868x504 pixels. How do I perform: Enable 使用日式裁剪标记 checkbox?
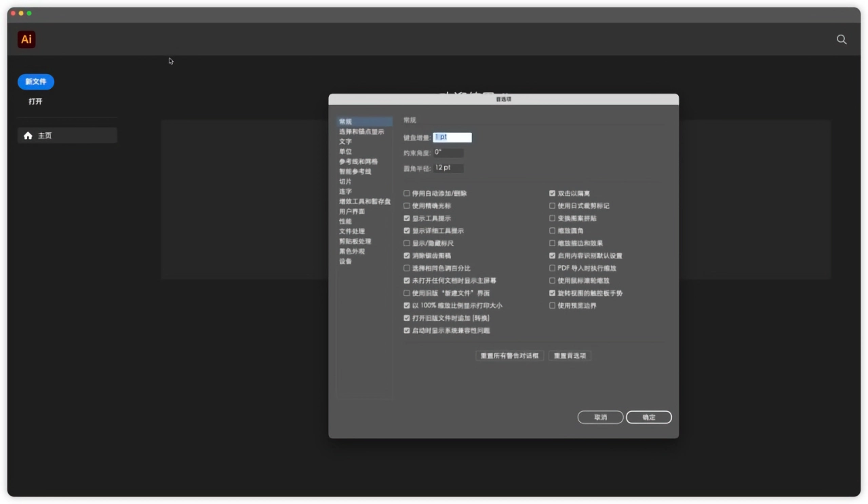pyautogui.click(x=552, y=206)
